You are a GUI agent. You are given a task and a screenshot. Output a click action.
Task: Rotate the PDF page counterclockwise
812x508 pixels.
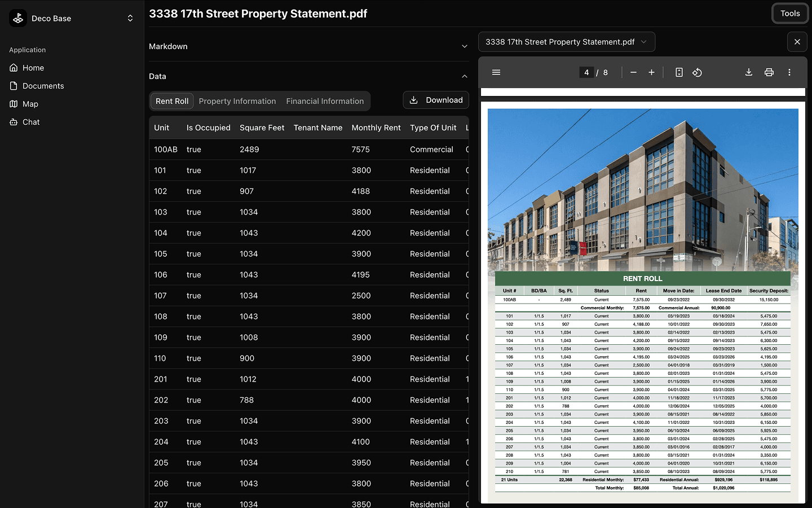[697, 72]
